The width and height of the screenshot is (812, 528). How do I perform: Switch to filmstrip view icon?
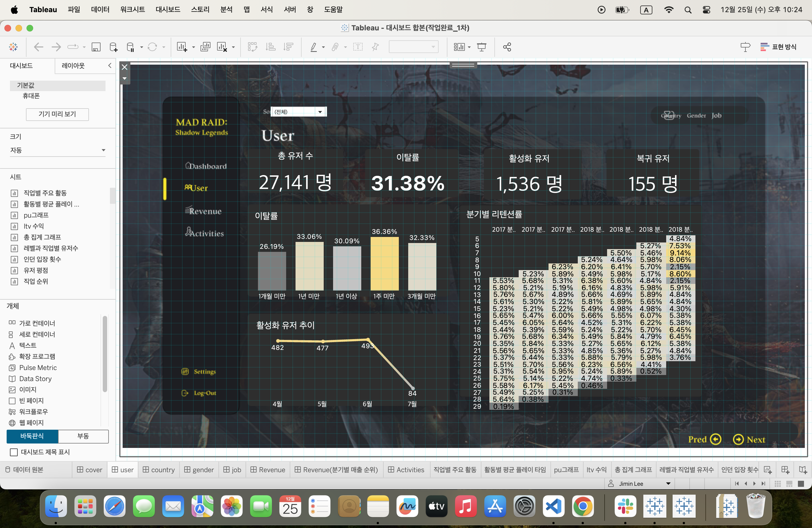789,484
